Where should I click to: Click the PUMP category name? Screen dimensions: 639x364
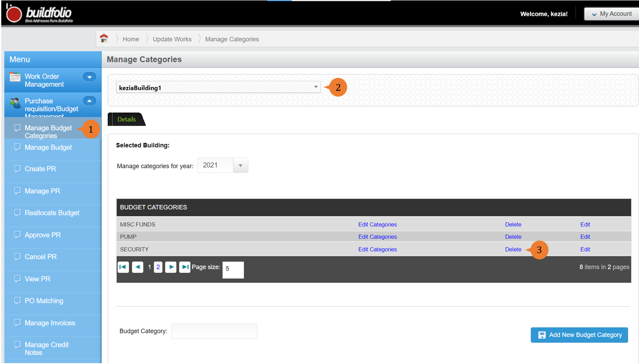point(128,237)
